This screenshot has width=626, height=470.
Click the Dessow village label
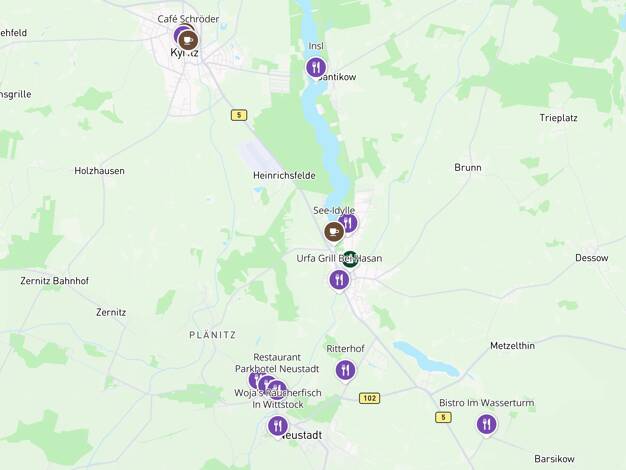point(592,258)
